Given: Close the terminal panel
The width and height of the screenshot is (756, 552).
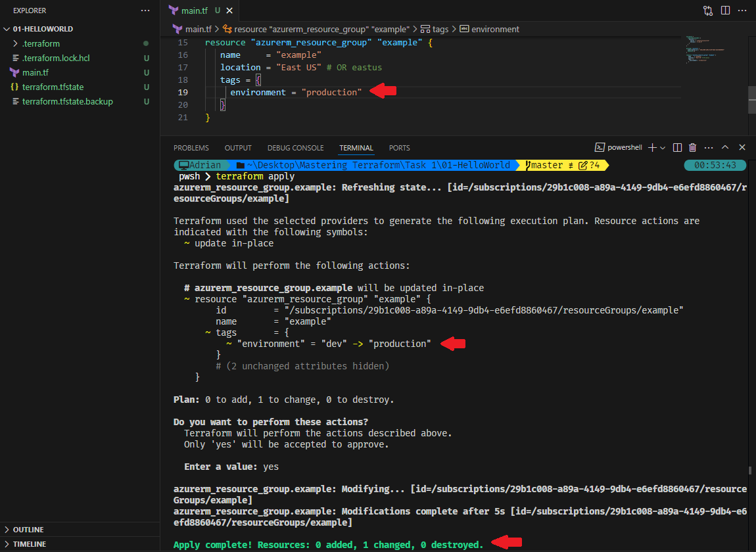Looking at the screenshot, I should [x=742, y=147].
